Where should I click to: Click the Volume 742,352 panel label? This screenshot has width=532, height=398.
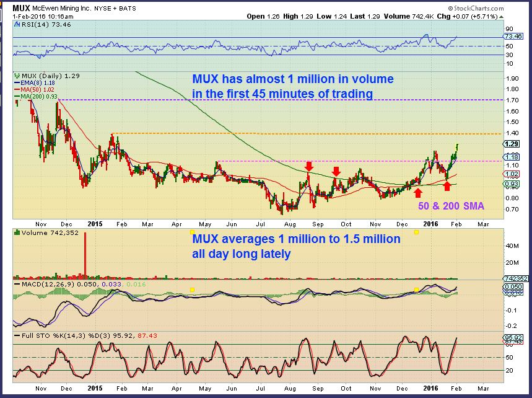[50, 232]
